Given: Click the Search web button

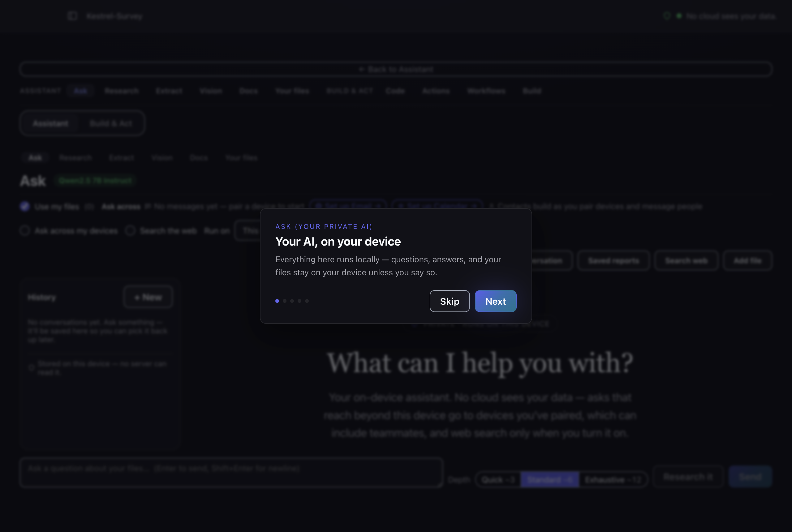Looking at the screenshot, I should click(686, 260).
